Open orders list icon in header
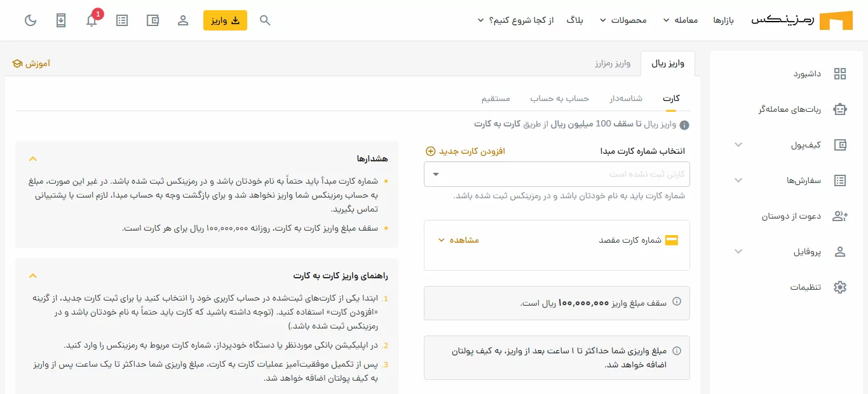The width and height of the screenshot is (868, 394). coord(122,20)
